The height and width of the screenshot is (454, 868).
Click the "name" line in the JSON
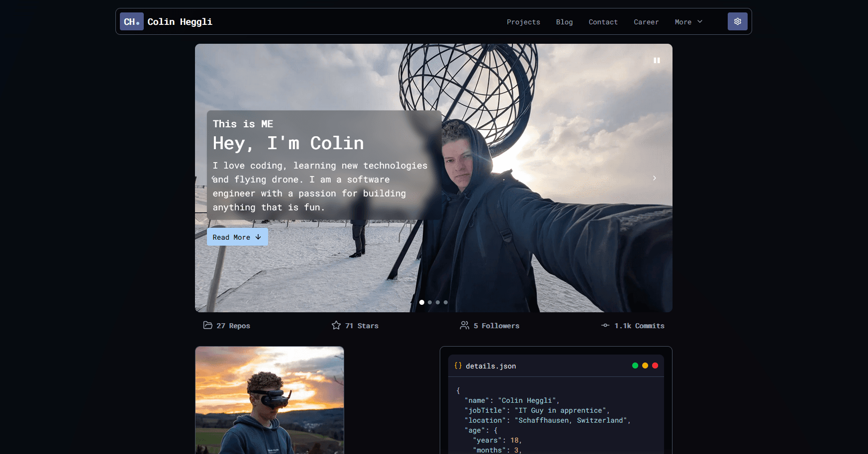click(x=512, y=400)
